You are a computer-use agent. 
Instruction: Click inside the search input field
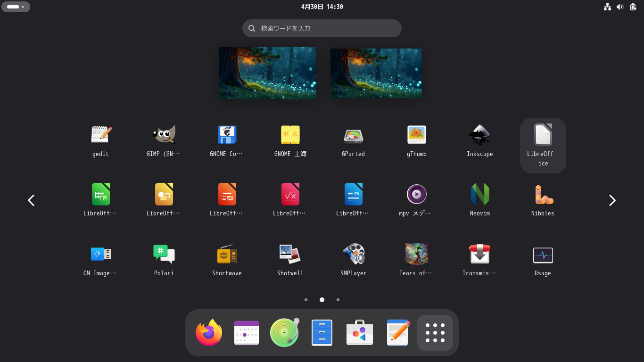click(322, 28)
